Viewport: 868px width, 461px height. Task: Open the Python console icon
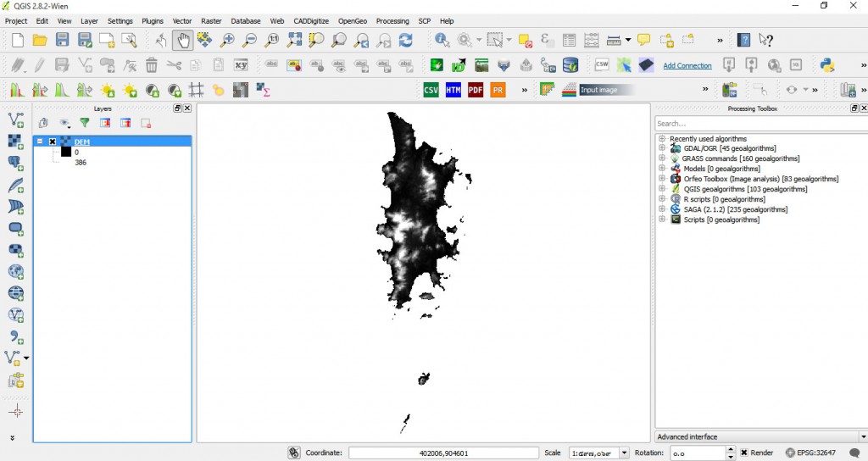pos(827,65)
